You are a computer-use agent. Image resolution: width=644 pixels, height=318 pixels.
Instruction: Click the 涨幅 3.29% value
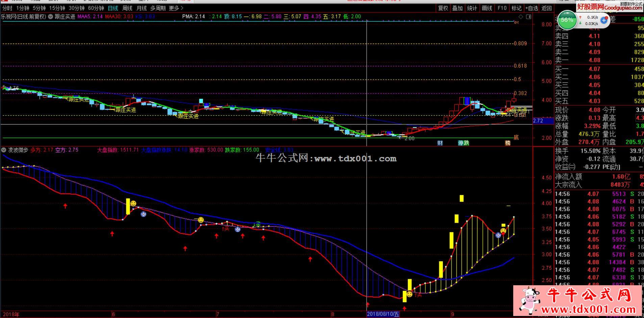pos(592,126)
